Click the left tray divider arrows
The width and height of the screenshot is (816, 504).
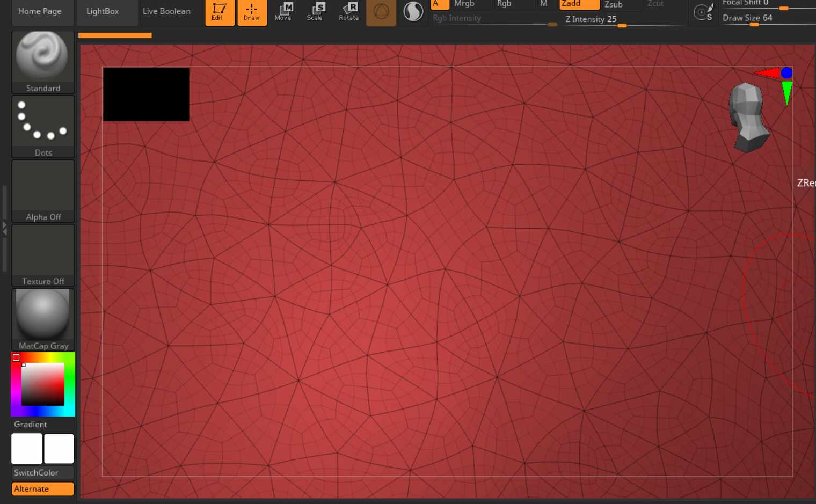4,229
